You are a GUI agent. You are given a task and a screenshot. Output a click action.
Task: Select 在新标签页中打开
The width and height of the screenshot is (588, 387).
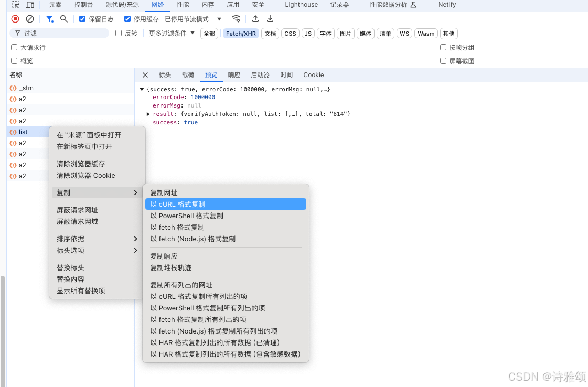click(97, 146)
